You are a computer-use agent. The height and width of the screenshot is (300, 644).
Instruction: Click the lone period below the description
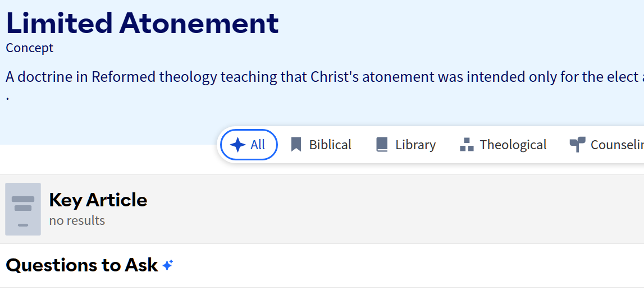click(8, 96)
